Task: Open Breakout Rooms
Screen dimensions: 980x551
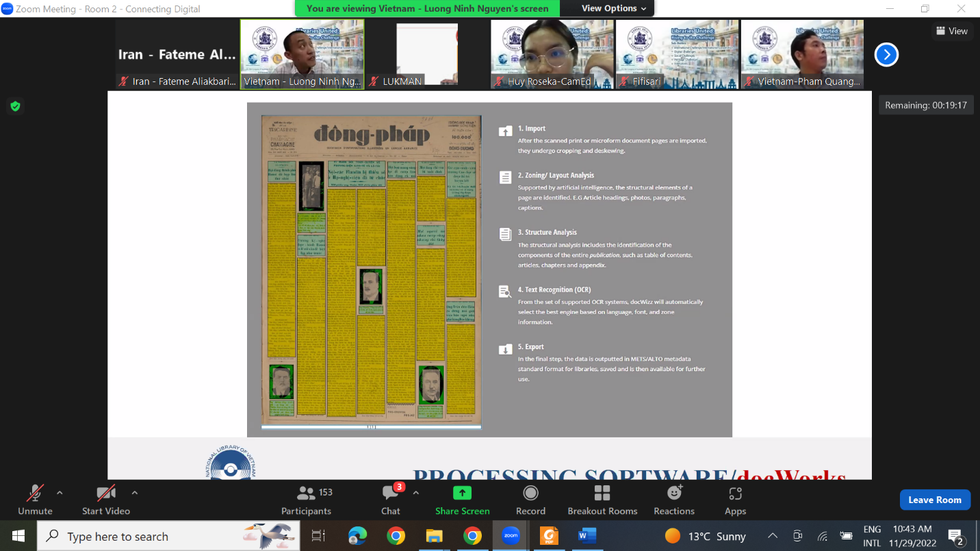Action: point(602,500)
